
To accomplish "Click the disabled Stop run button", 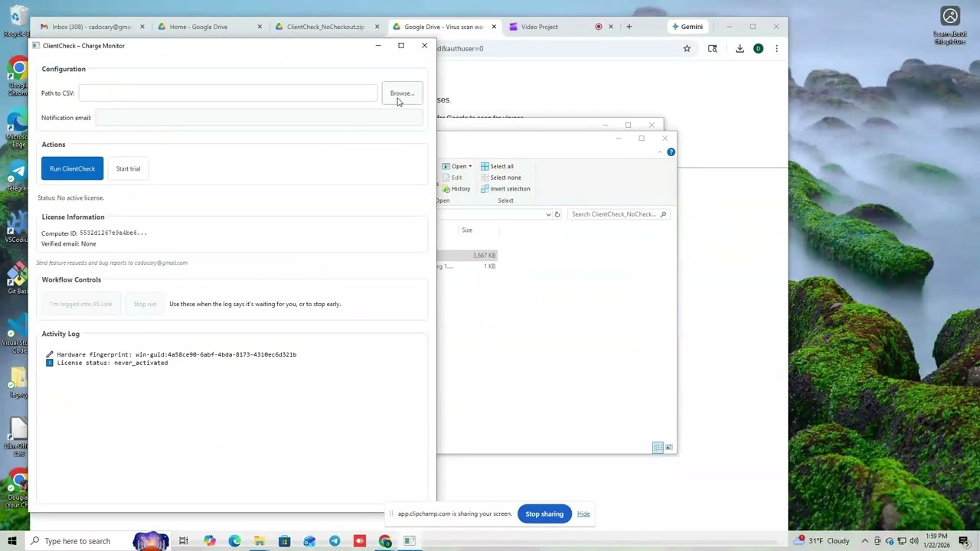I will pyautogui.click(x=145, y=305).
